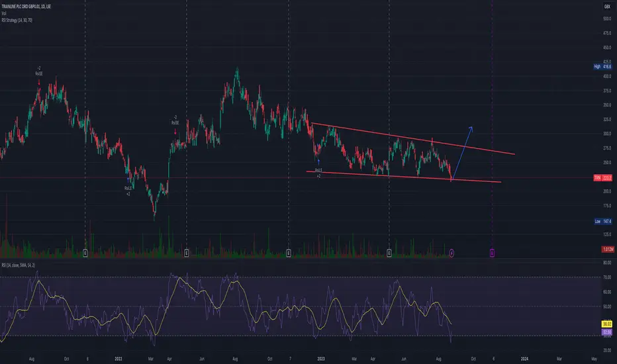Click the earnings E marker for May 2022
The width and height of the screenshot is (617, 364).
187,253
